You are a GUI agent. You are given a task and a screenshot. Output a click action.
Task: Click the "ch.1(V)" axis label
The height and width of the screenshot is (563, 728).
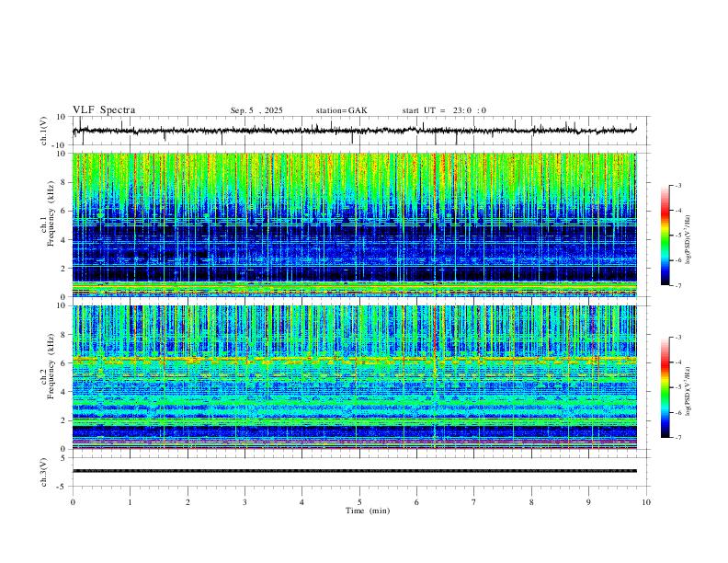(x=44, y=131)
